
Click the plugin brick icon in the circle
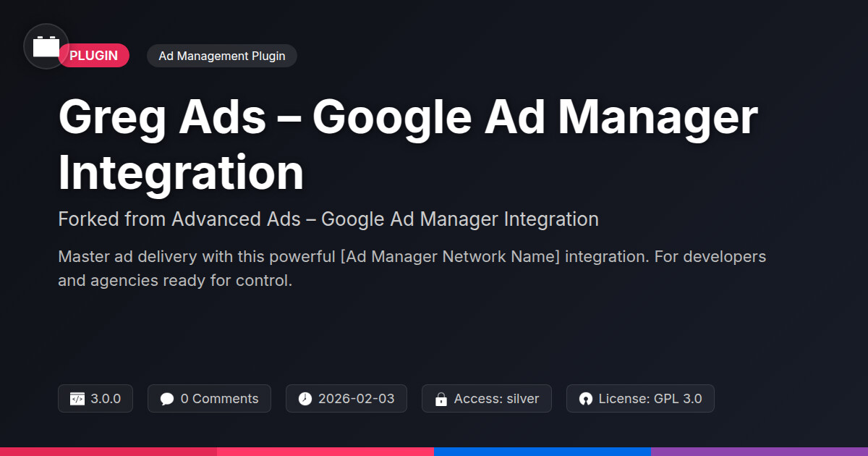pyautogui.click(x=46, y=46)
